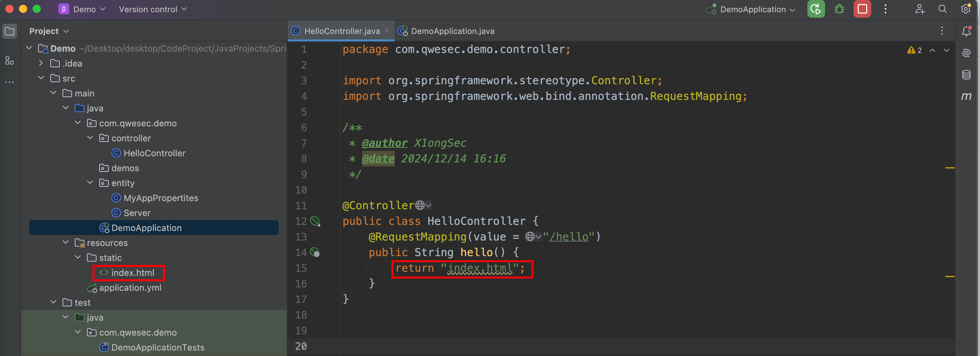Viewport: 980px width, 356px height.
Task: Click the Controller import on line 3
Action: (624, 81)
